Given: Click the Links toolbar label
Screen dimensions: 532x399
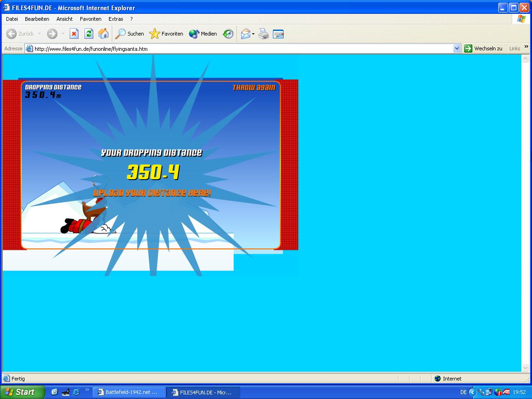Looking at the screenshot, I should [514, 48].
